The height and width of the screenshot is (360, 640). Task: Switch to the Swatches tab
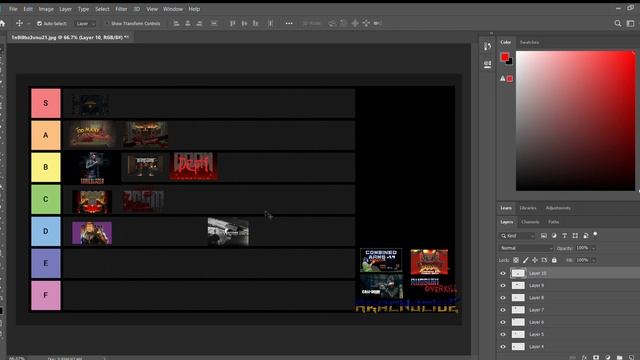(529, 42)
